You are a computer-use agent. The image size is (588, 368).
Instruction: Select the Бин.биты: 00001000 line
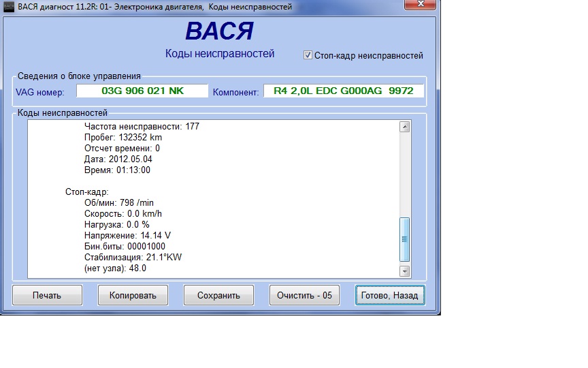click(125, 246)
